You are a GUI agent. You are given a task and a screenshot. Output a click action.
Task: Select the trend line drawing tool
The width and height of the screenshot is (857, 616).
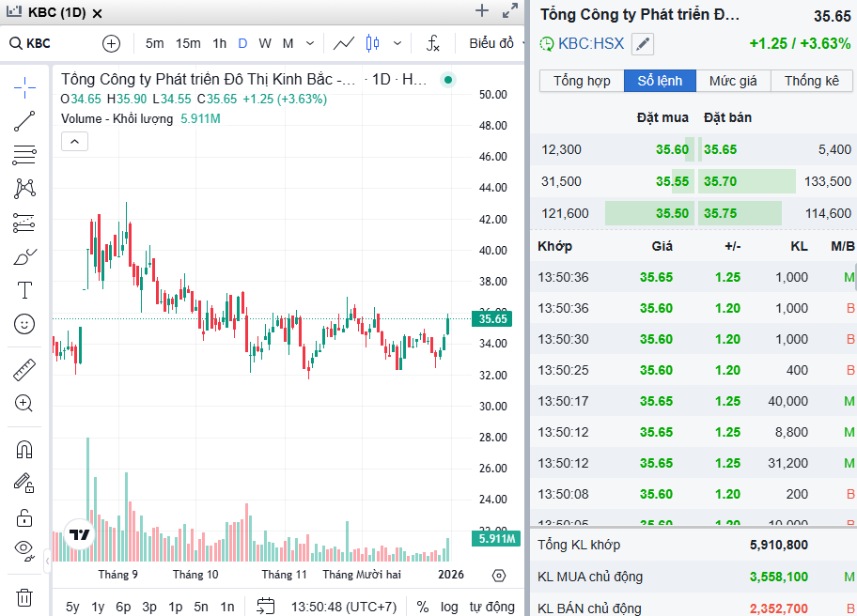[x=25, y=120]
